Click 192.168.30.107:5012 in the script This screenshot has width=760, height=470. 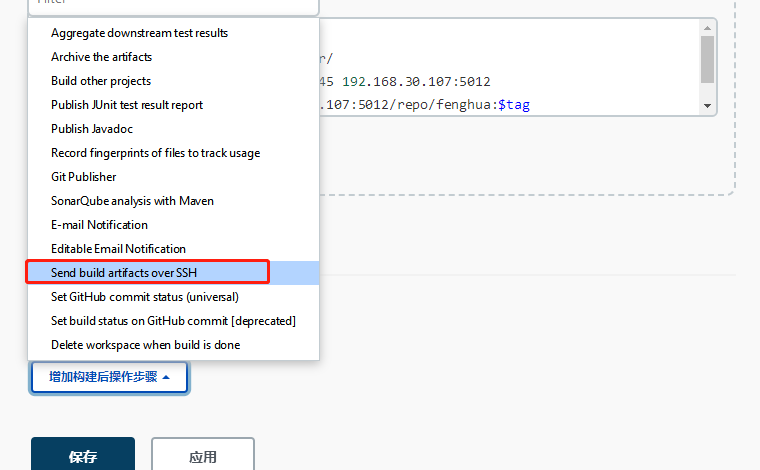(x=416, y=81)
